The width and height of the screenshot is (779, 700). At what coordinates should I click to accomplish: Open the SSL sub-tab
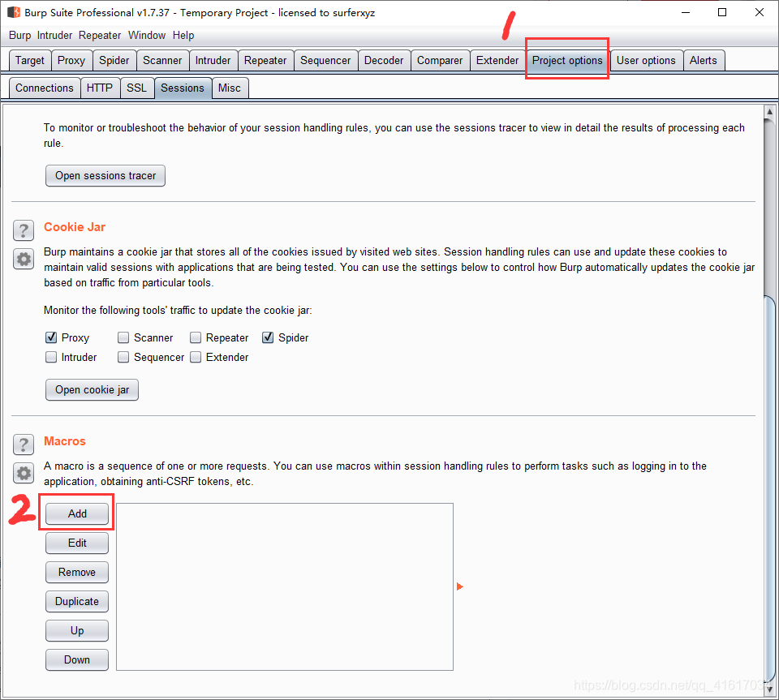pos(136,88)
